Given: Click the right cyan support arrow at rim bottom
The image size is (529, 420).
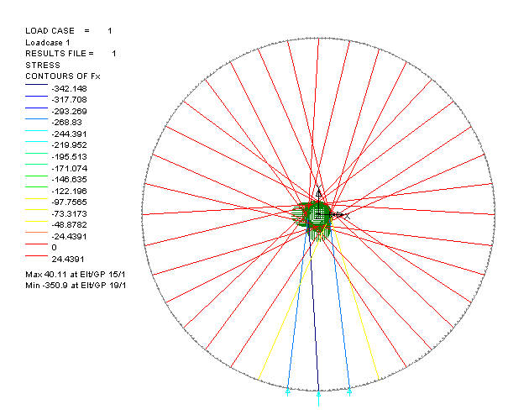Looking at the screenshot, I should pos(349,391).
